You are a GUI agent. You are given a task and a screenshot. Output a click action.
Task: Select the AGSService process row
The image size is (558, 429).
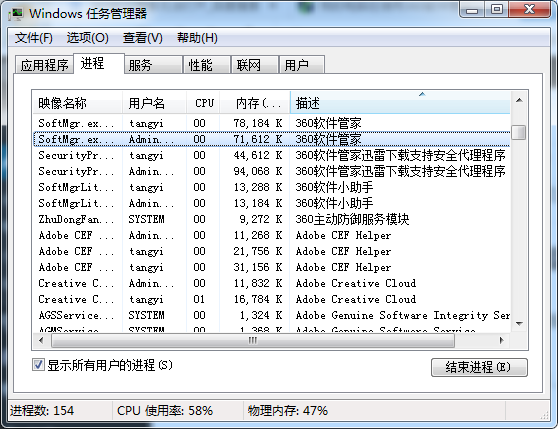pyautogui.click(x=272, y=315)
